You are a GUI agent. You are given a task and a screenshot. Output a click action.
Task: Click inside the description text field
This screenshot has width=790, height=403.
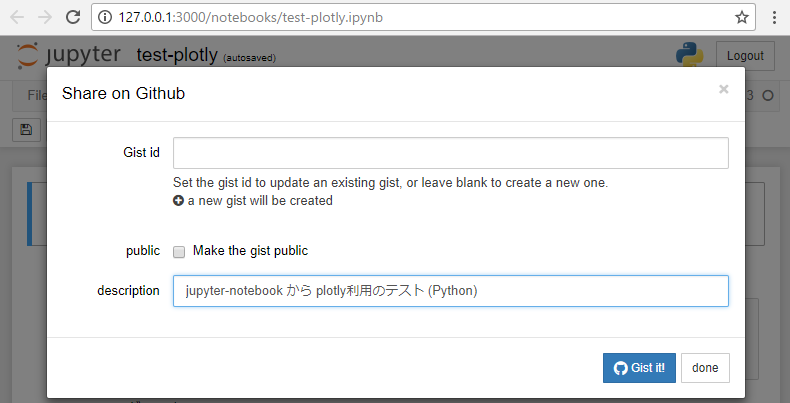tap(450, 291)
